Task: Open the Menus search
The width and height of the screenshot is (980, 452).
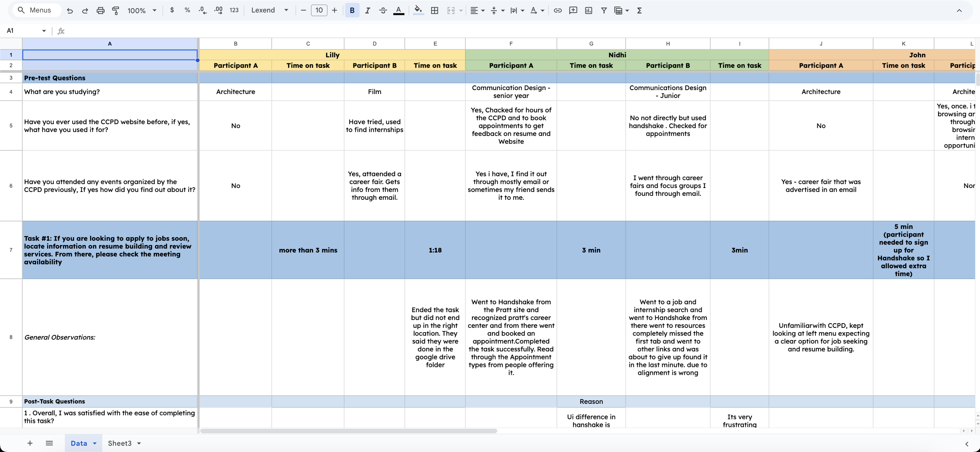Action: [36, 10]
